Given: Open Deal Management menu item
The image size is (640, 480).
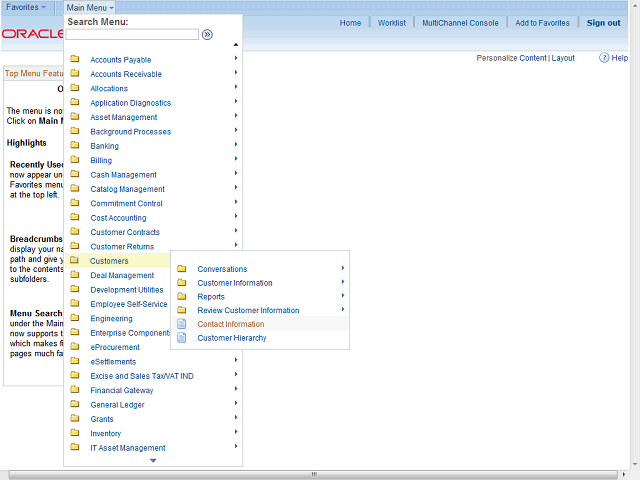Looking at the screenshot, I should (x=122, y=276).
